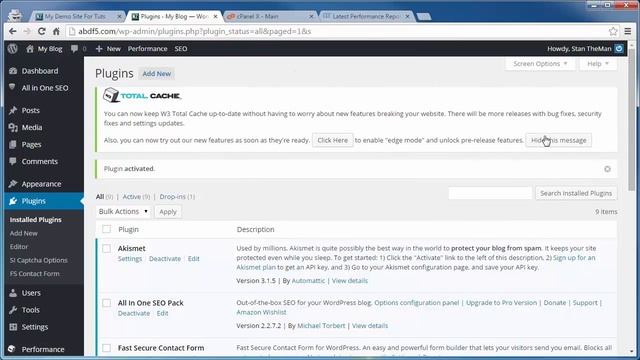Screen dimensions: 640x360
Task: Click the browser back arrow
Action: [x=13, y=31]
